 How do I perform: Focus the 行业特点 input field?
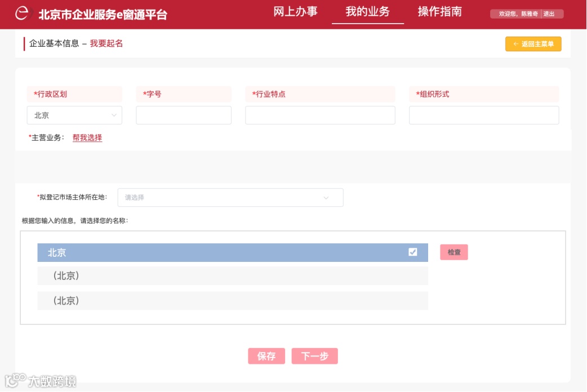pos(320,115)
